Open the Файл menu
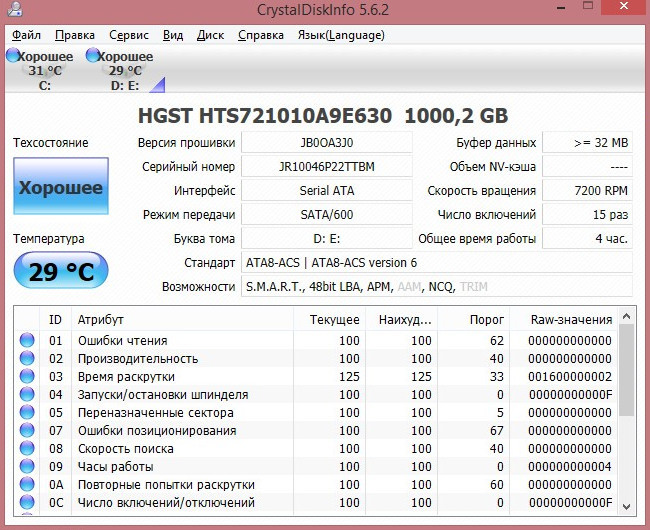The width and height of the screenshot is (650, 530). click(26, 35)
